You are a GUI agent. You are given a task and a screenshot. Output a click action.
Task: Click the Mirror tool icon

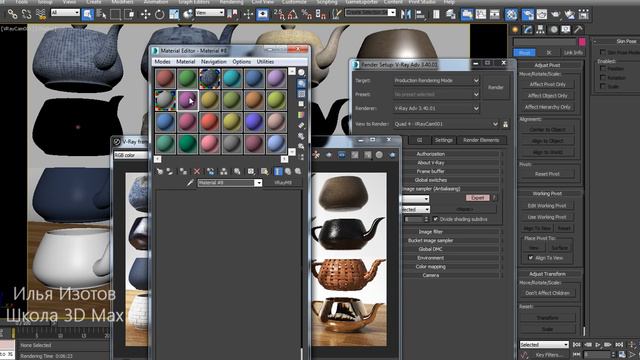coord(406,15)
